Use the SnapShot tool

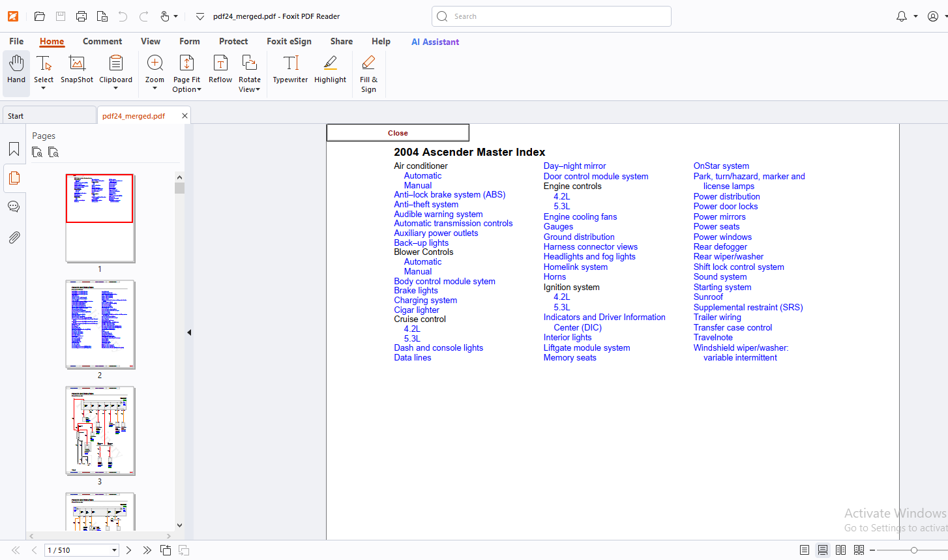(77, 70)
